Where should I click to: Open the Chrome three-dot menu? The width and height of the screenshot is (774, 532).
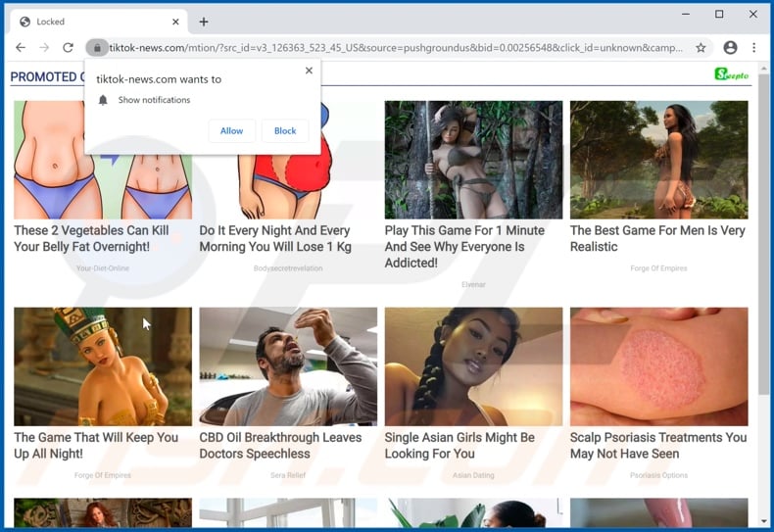tap(753, 47)
